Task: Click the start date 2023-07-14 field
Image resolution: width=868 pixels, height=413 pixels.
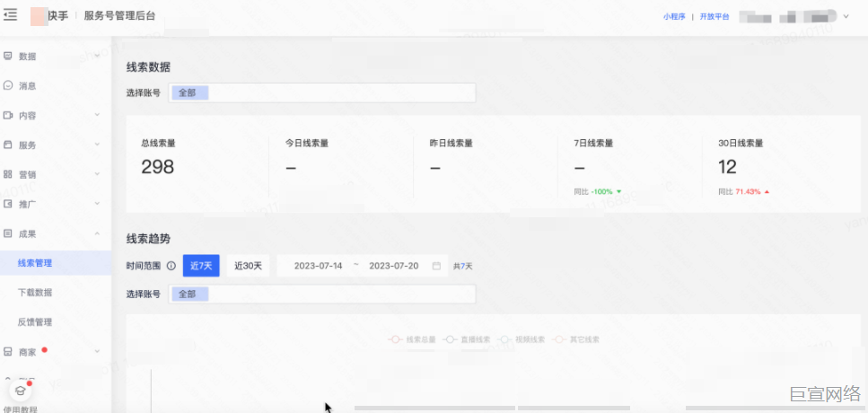Action: point(319,266)
